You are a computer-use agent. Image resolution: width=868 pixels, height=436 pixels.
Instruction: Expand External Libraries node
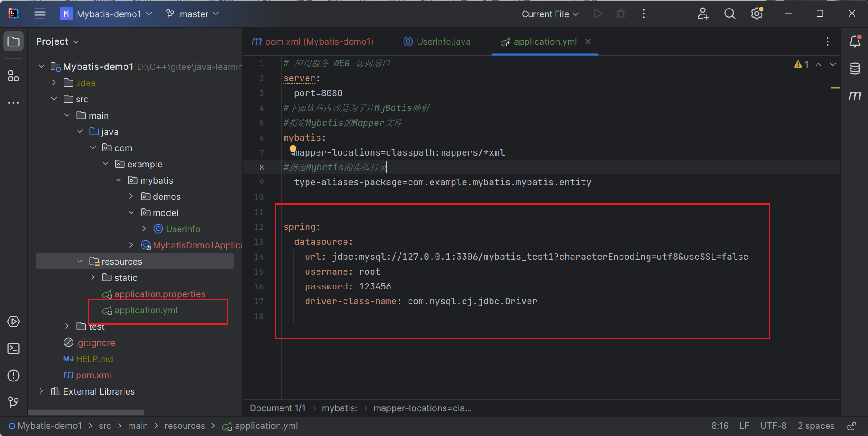coord(41,391)
